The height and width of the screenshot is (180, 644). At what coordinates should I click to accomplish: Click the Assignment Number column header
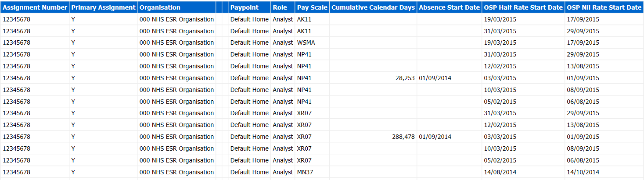[35, 7]
